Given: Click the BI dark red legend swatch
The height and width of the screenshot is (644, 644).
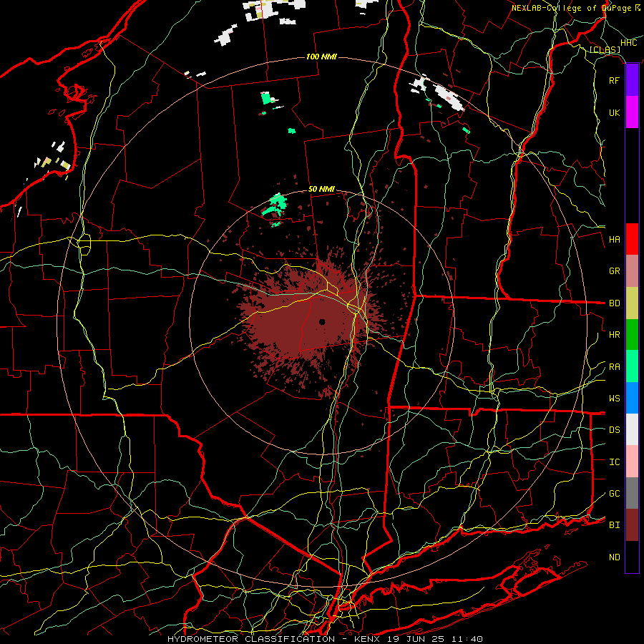Looking at the screenshot, I should tap(632, 525).
